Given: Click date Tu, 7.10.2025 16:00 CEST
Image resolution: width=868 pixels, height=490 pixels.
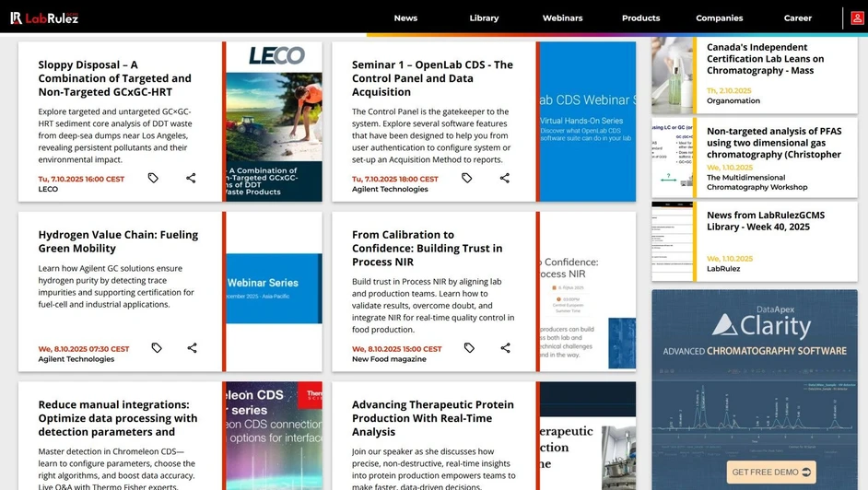Looking at the screenshot, I should tap(81, 180).
